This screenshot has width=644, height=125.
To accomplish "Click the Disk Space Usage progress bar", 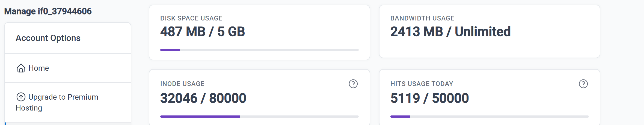I will tap(259, 50).
